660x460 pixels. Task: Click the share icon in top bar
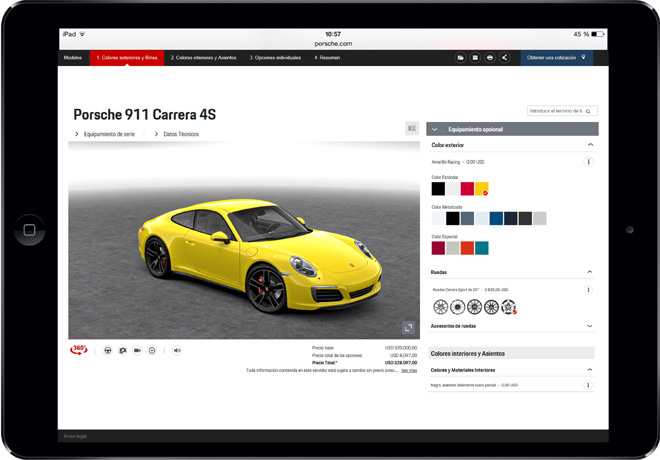504,58
